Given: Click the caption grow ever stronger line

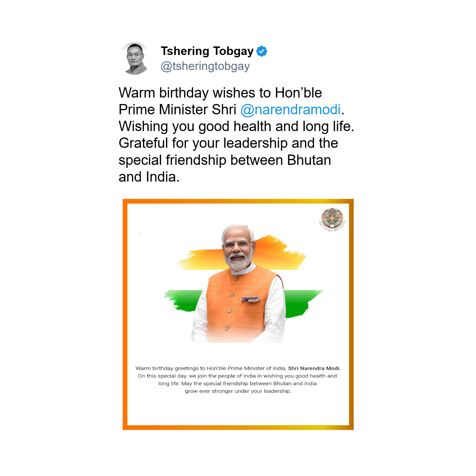Looking at the screenshot, I should 238,391.
